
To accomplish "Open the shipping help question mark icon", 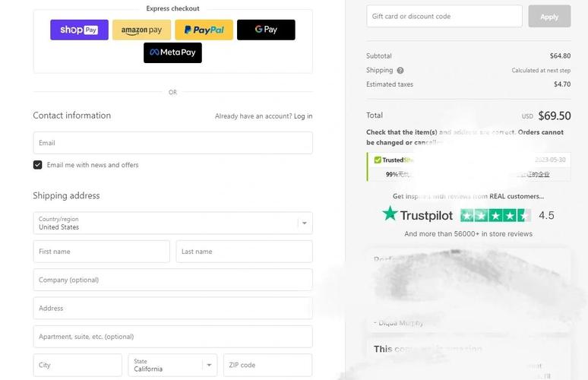I will click(400, 71).
